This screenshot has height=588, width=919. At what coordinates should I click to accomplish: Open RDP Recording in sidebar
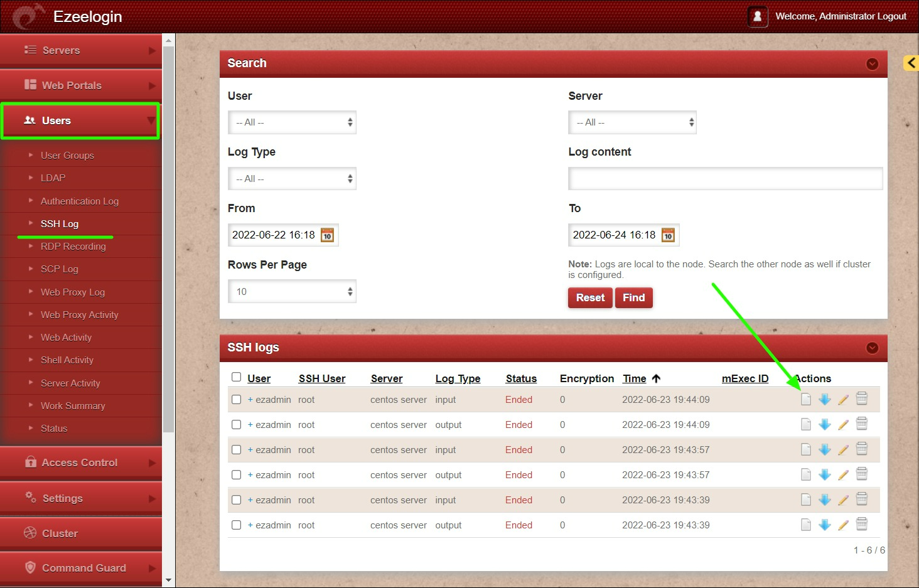pos(73,246)
